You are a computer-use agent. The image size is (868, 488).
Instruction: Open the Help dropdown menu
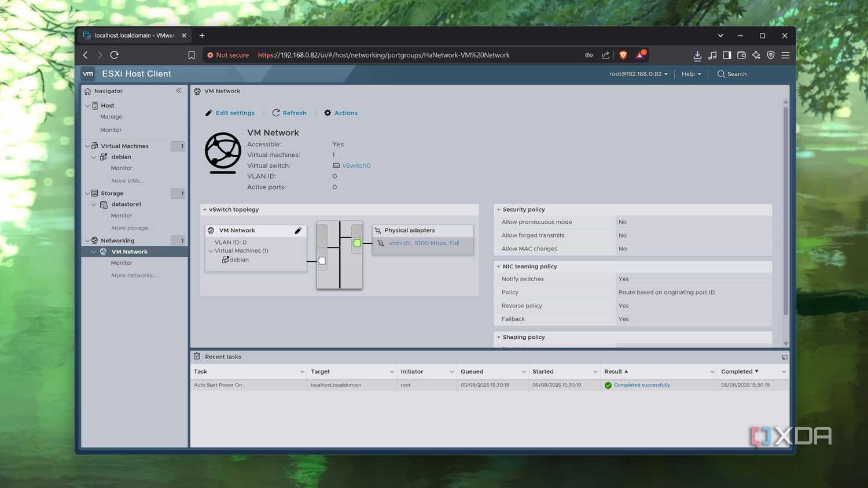coord(691,74)
